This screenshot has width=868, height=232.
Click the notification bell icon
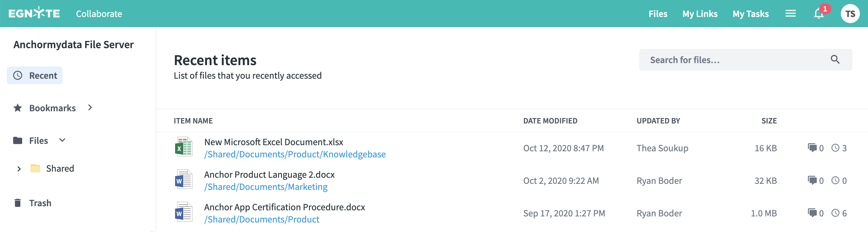pyautogui.click(x=818, y=14)
